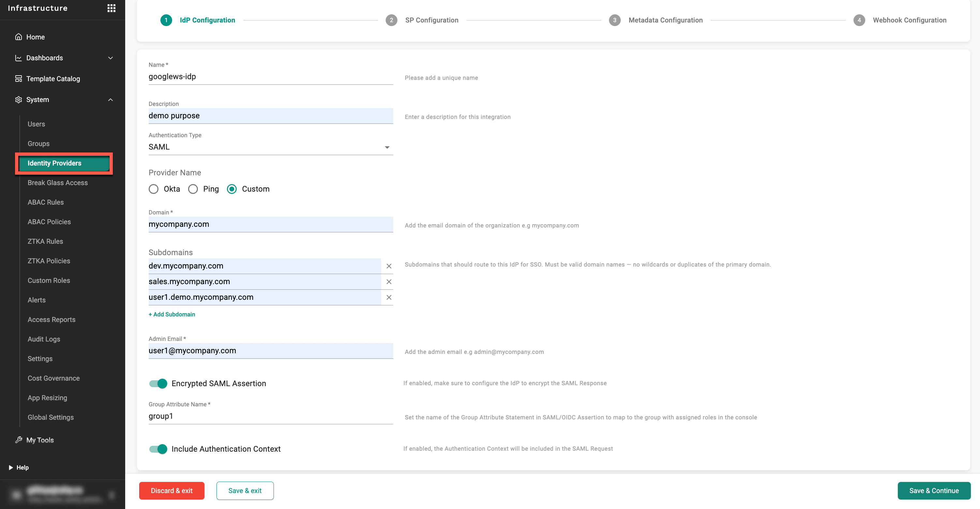This screenshot has width=980, height=509.
Task: Open Groups in the sidebar
Action: [x=38, y=144]
